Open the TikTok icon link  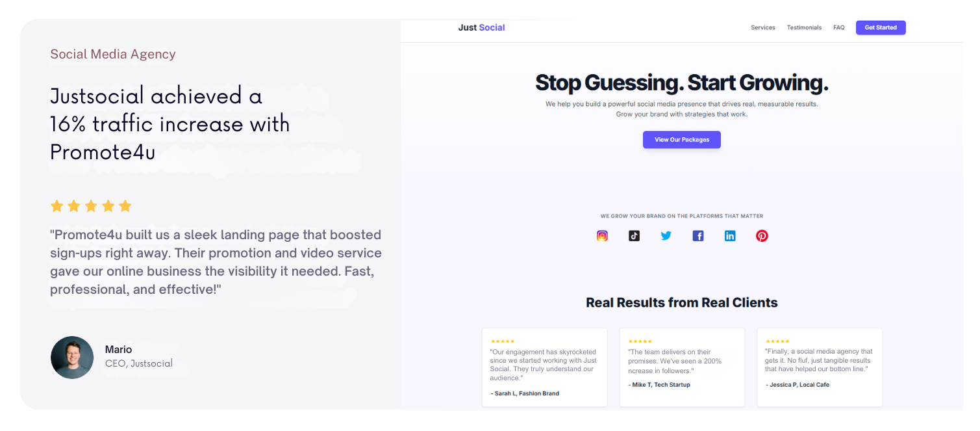pos(634,236)
